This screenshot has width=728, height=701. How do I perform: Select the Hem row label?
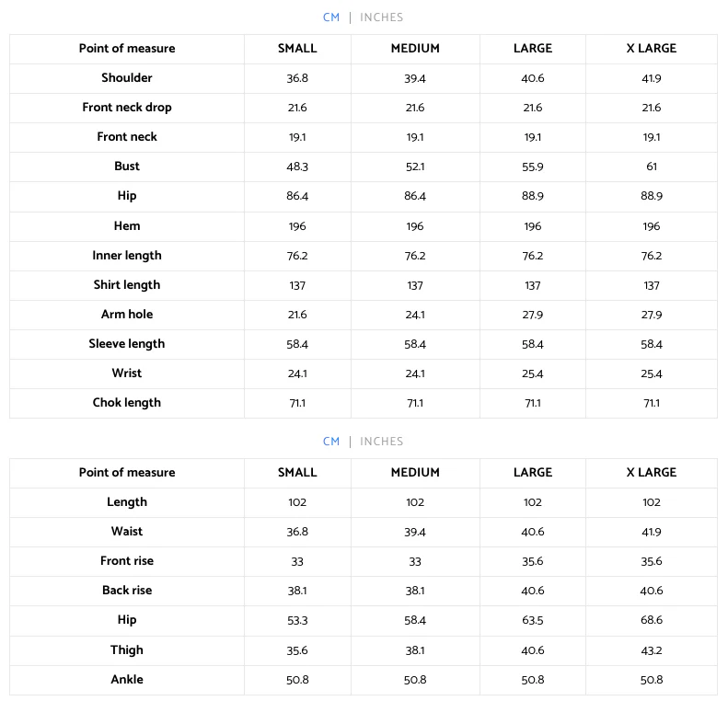point(127,226)
